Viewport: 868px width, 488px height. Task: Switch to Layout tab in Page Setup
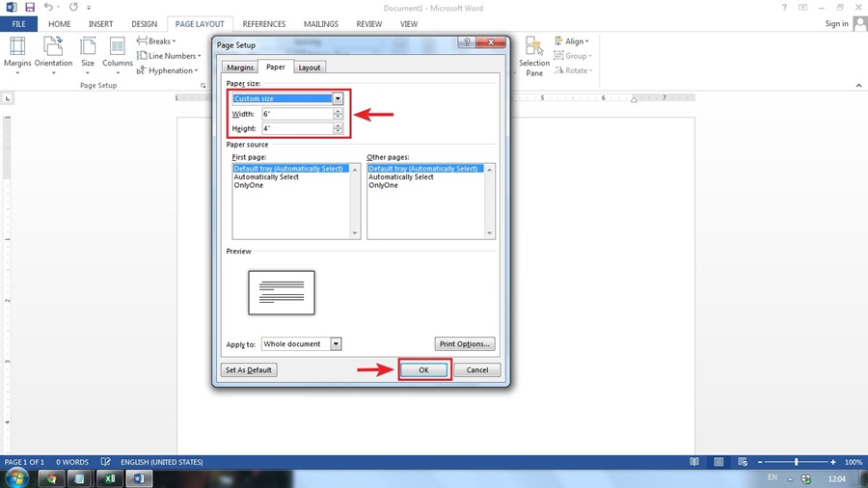(x=309, y=68)
